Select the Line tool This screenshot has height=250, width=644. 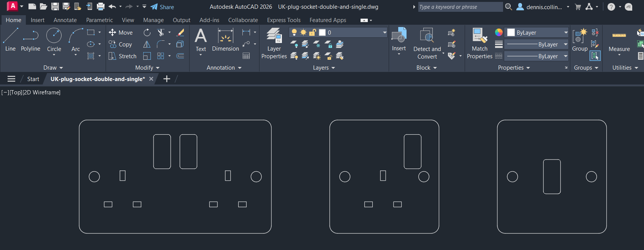coord(10,40)
